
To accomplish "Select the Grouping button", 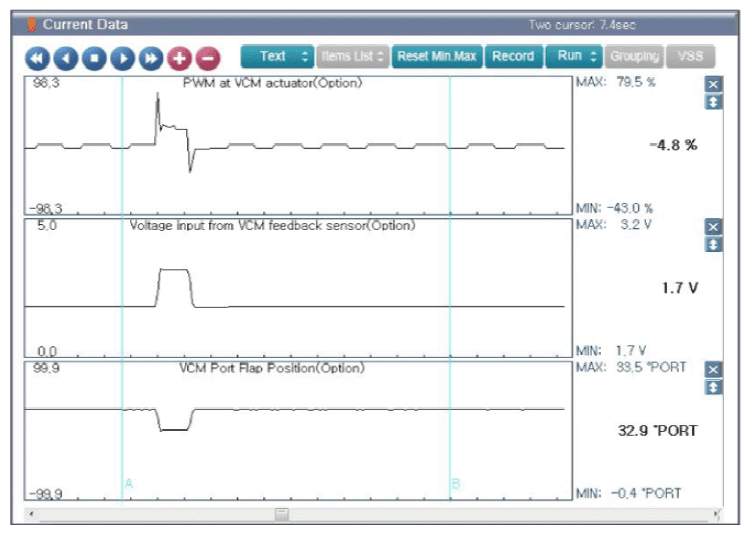I will pos(634,56).
